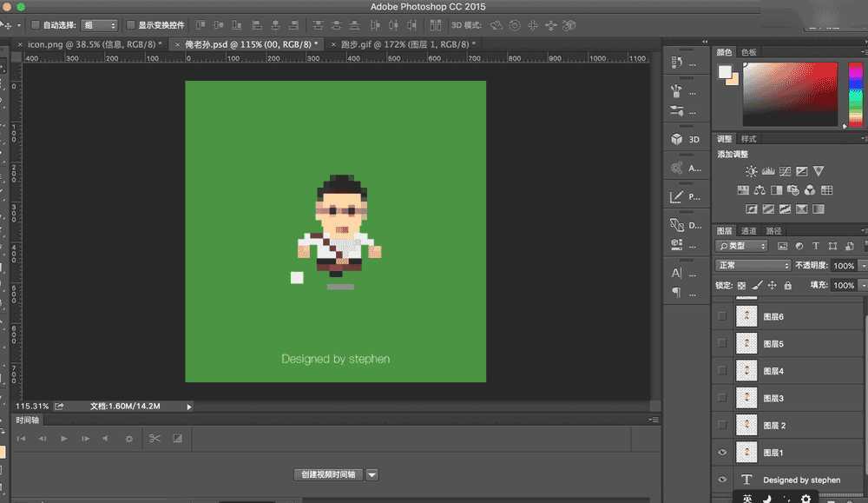868x503 pixels.
Task: Open the 正常 blend mode dropdown
Action: click(x=752, y=265)
